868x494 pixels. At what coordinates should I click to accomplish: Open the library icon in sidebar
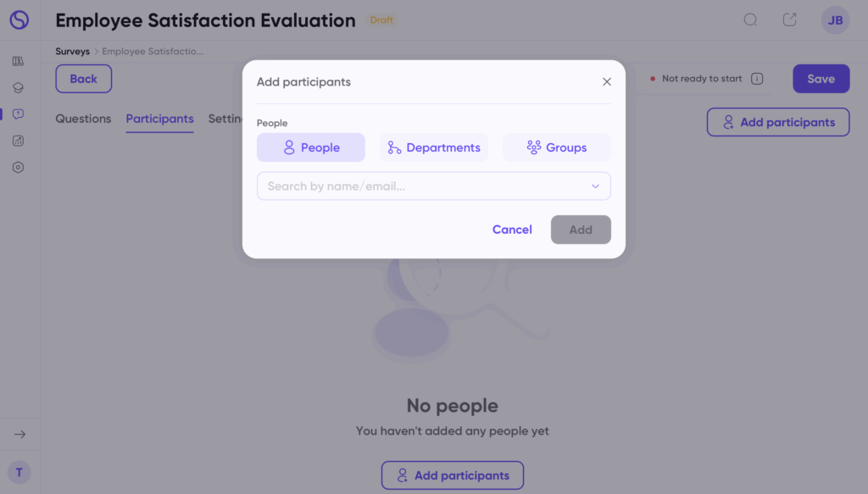pyautogui.click(x=19, y=61)
